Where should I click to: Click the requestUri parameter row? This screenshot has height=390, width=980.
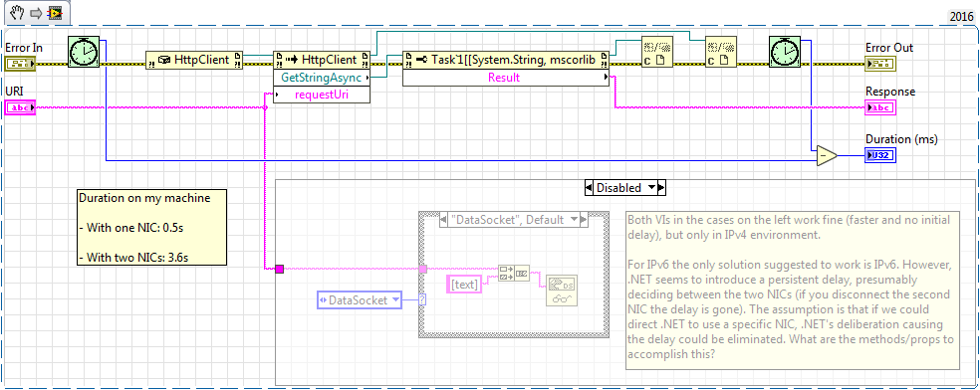[322, 95]
